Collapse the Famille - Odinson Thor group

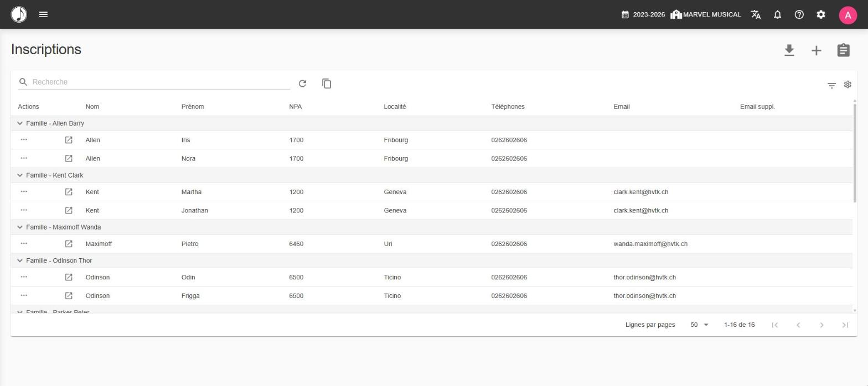click(x=20, y=260)
